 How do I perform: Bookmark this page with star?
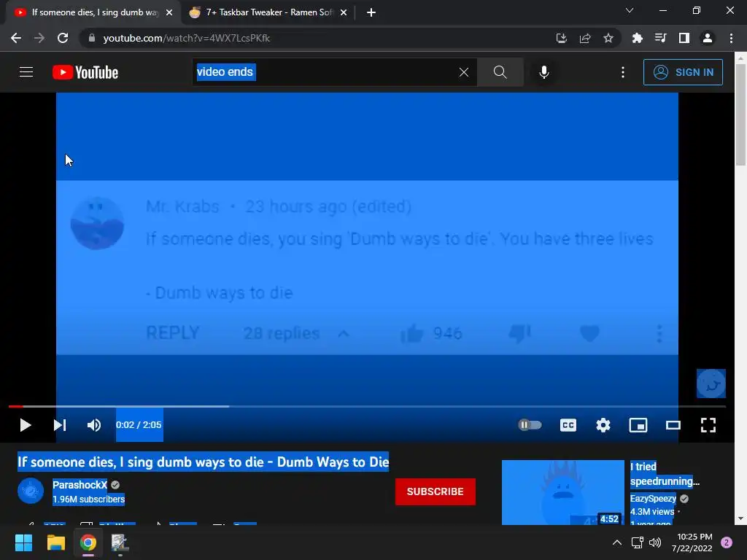click(608, 38)
